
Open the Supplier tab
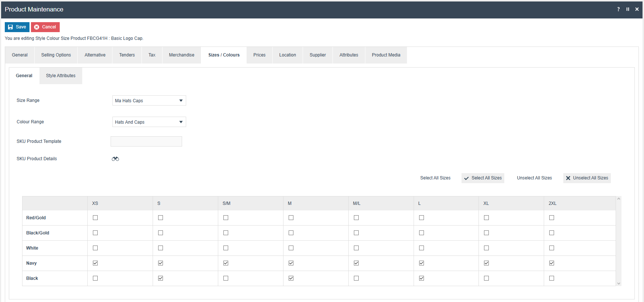pos(318,55)
